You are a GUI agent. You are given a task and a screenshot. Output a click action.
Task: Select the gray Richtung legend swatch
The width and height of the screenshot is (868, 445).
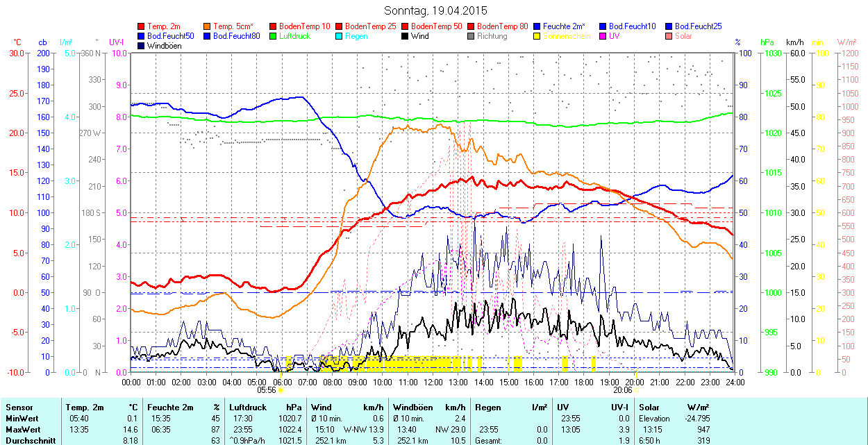pos(471,36)
